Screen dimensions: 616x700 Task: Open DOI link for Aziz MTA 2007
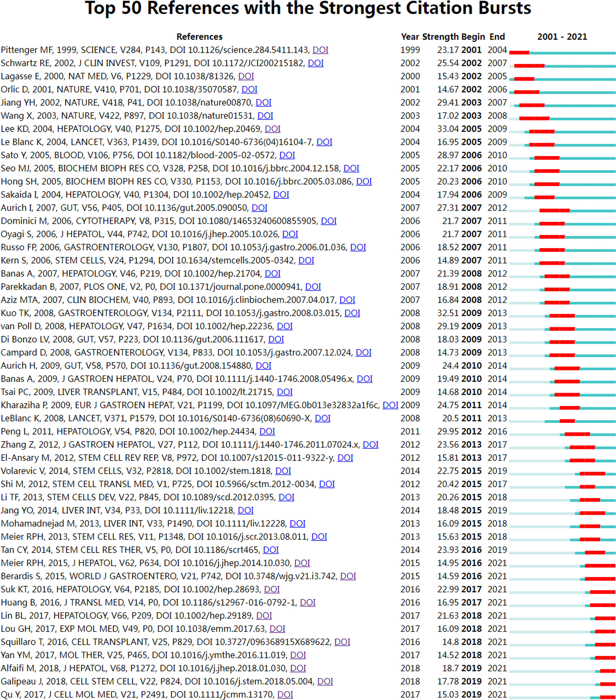coord(347,300)
